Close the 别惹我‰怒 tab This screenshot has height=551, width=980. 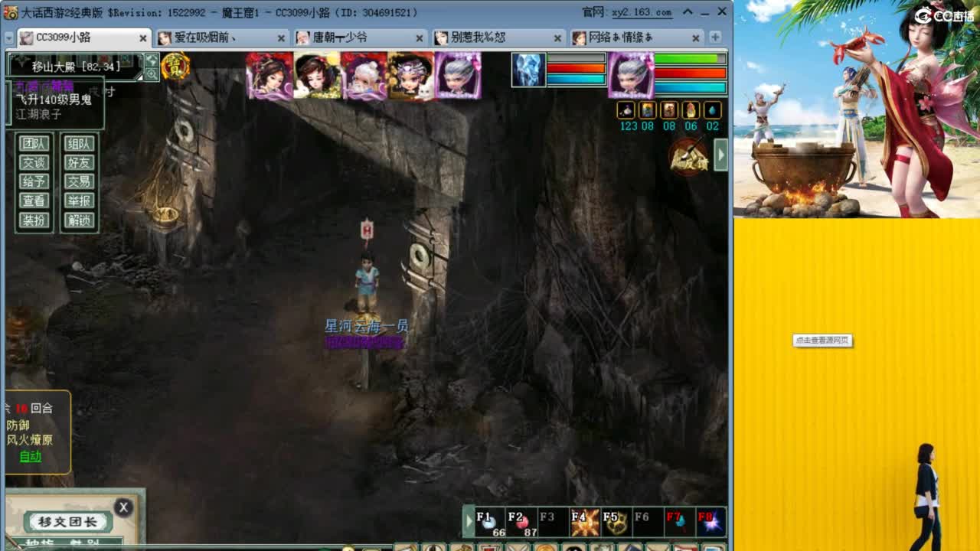[x=558, y=38]
